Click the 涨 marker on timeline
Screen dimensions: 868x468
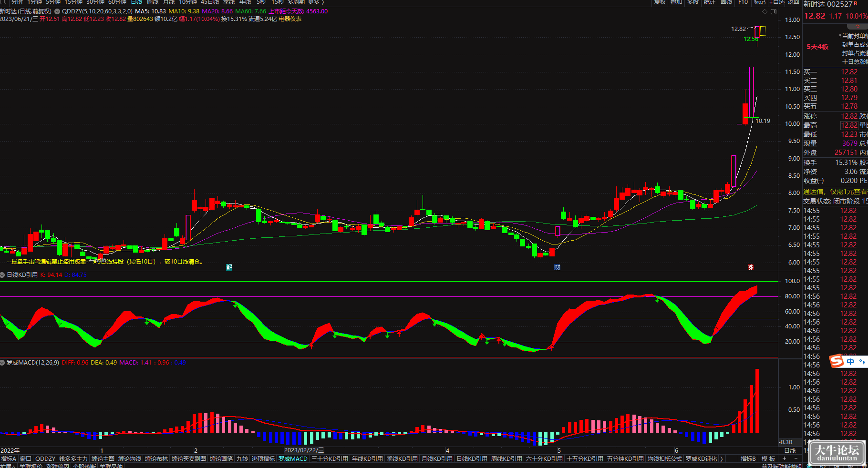point(751,267)
